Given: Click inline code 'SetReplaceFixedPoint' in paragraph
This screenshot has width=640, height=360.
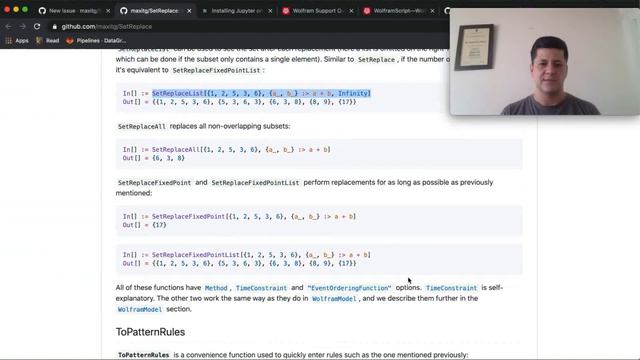Looking at the screenshot, I should (154, 183).
